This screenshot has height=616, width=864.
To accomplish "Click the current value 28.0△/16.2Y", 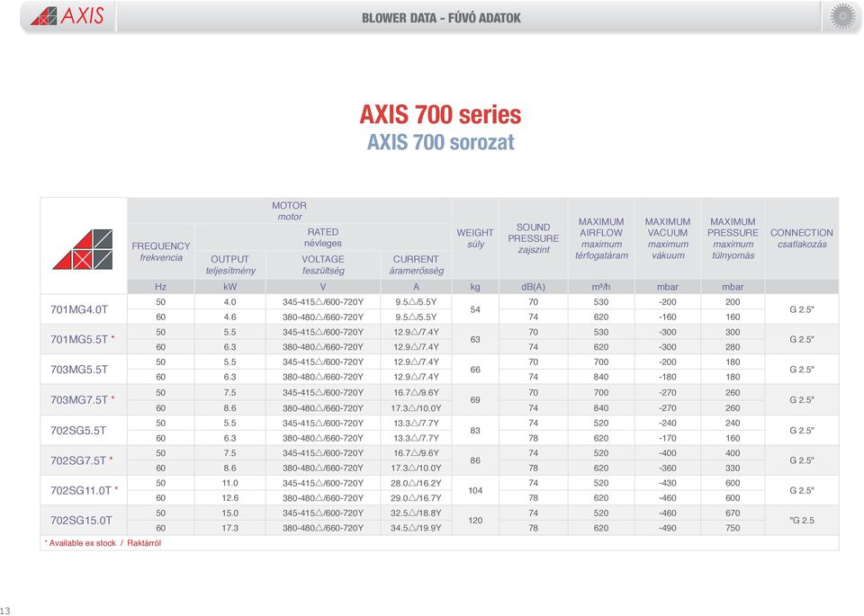I will point(416,483).
